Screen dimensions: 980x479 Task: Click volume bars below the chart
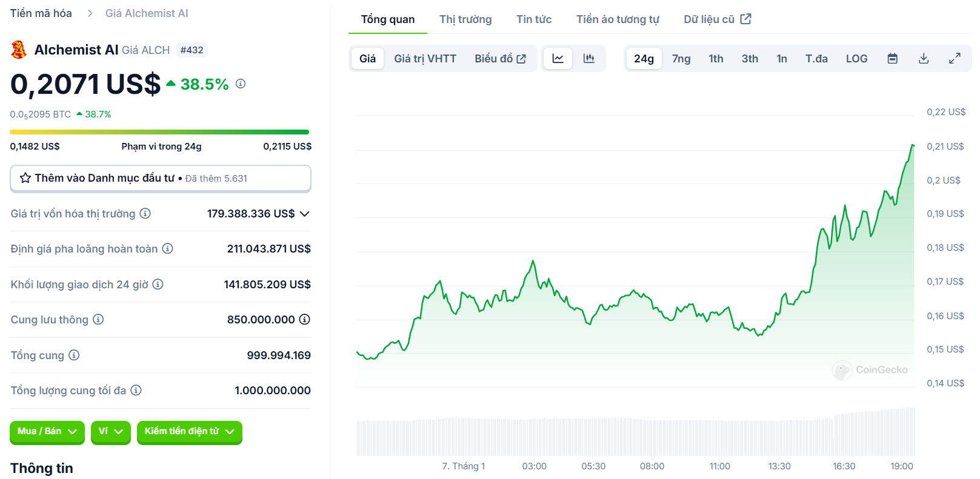[x=635, y=433]
